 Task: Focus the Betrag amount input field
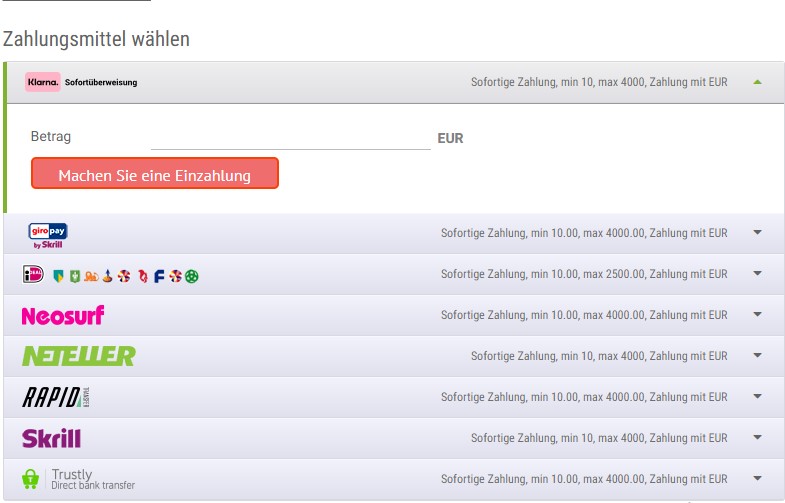coord(290,138)
